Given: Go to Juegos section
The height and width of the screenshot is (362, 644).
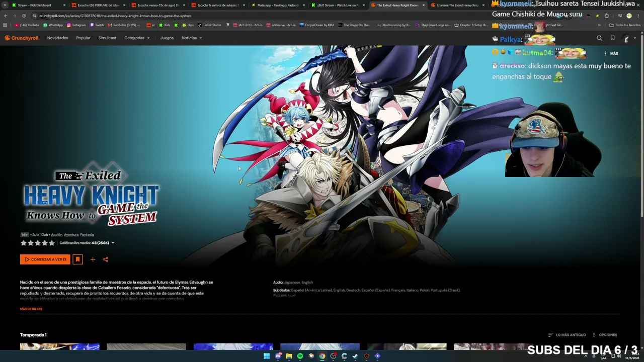Looking at the screenshot, I should [167, 38].
